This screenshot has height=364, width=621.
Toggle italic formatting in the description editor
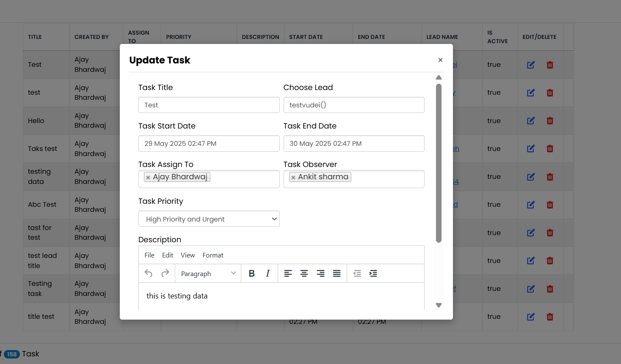pyautogui.click(x=268, y=273)
